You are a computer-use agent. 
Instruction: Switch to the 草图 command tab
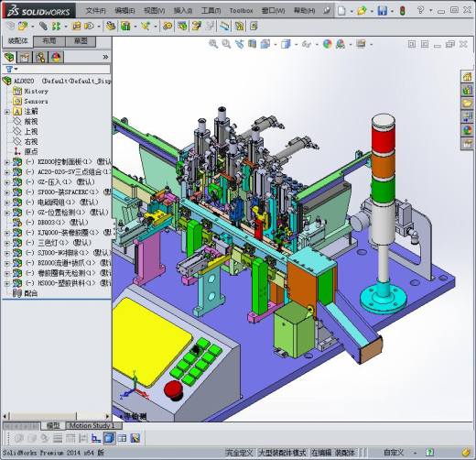coord(81,41)
